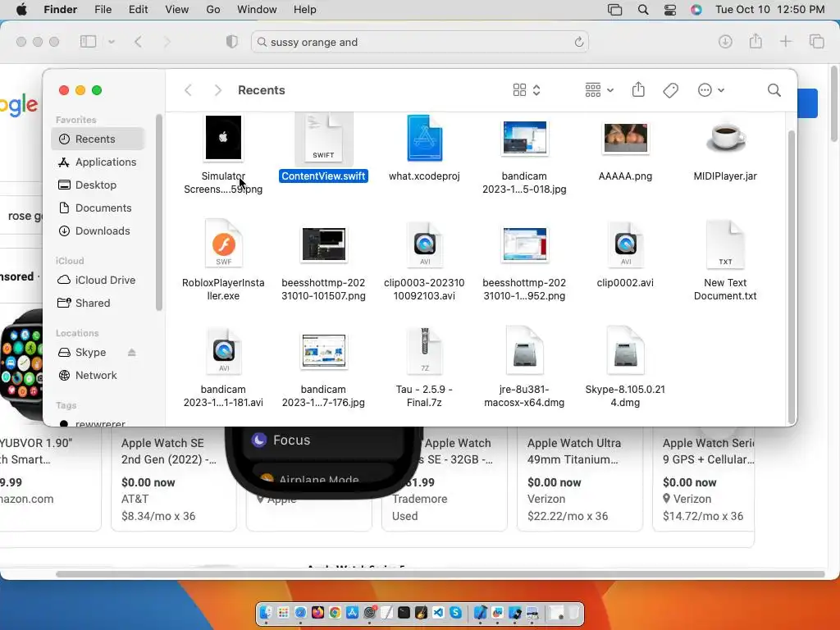Open the View menu
840x630 pixels.
[177, 10]
